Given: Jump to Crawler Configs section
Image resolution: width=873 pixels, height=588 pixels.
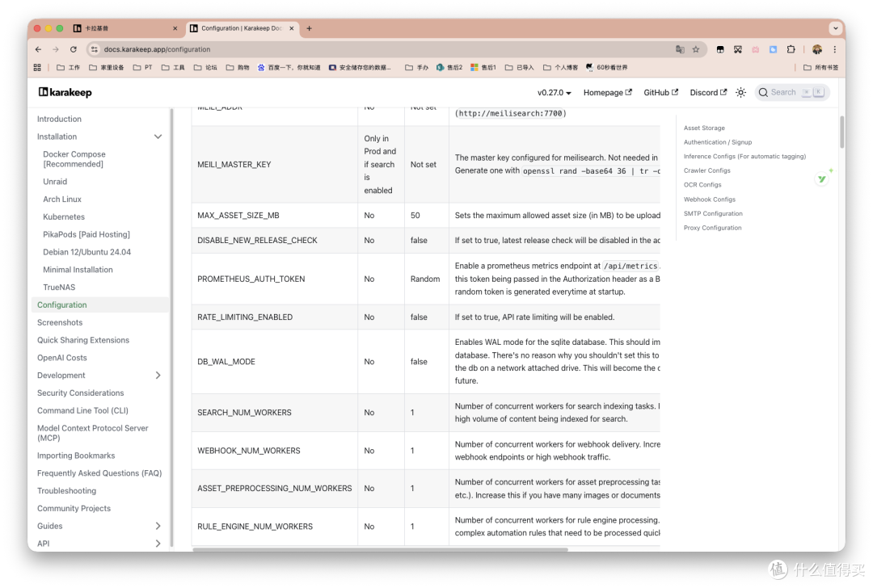Looking at the screenshot, I should coord(706,170).
